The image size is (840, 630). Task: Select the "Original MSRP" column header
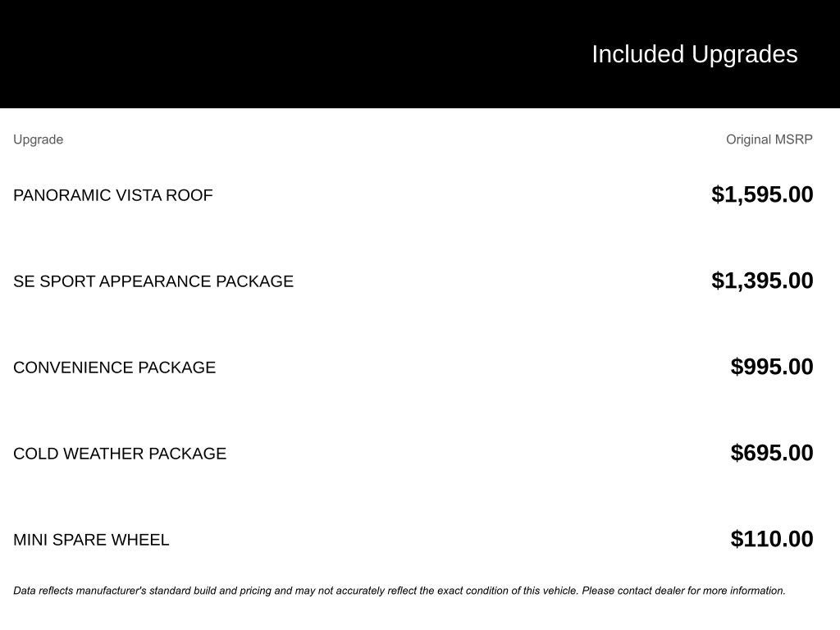[x=769, y=139]
